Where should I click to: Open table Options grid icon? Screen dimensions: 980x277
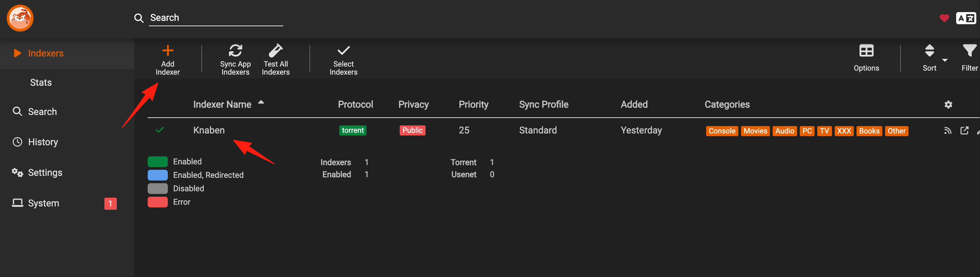point(866,51)
